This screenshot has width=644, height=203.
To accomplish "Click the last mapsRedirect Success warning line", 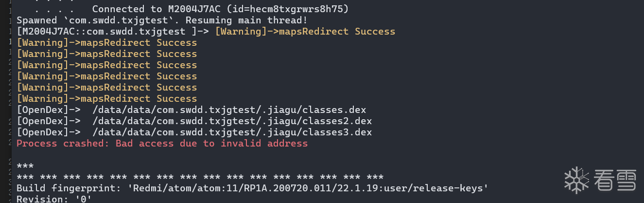I will coord(107,99).
